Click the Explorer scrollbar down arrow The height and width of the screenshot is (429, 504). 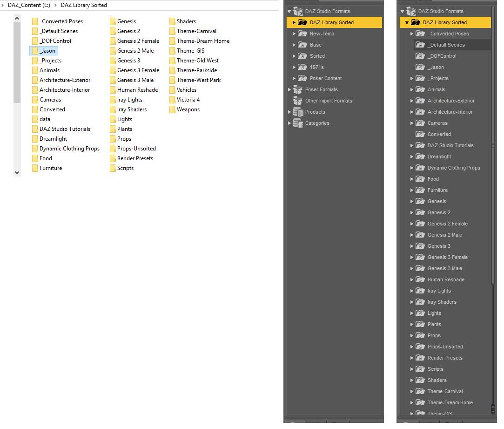[x=17, y=173]
